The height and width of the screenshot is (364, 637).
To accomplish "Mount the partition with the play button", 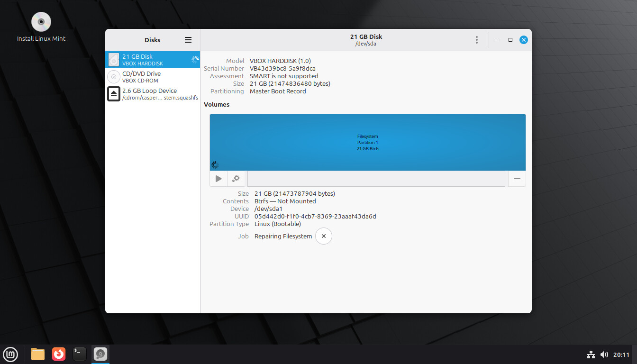I will [218, 179].
